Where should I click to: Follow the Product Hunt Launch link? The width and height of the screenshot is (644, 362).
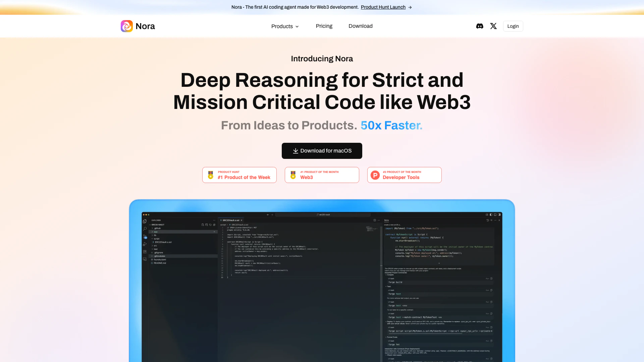(x=383, y=7)
